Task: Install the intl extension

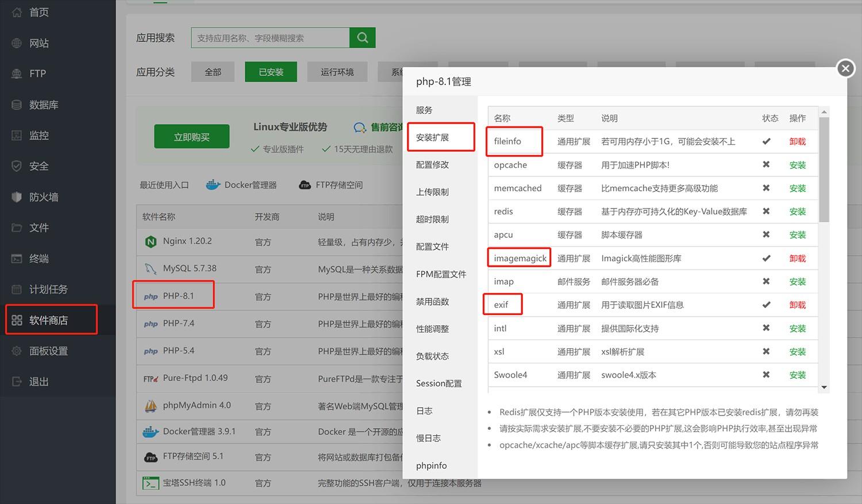Action: (798, 328)
